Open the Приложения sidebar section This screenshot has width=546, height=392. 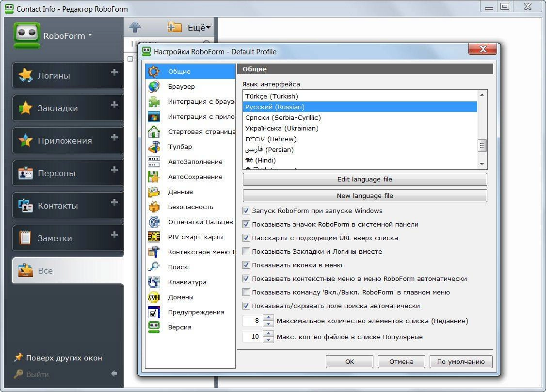click(x=67, y=140)
